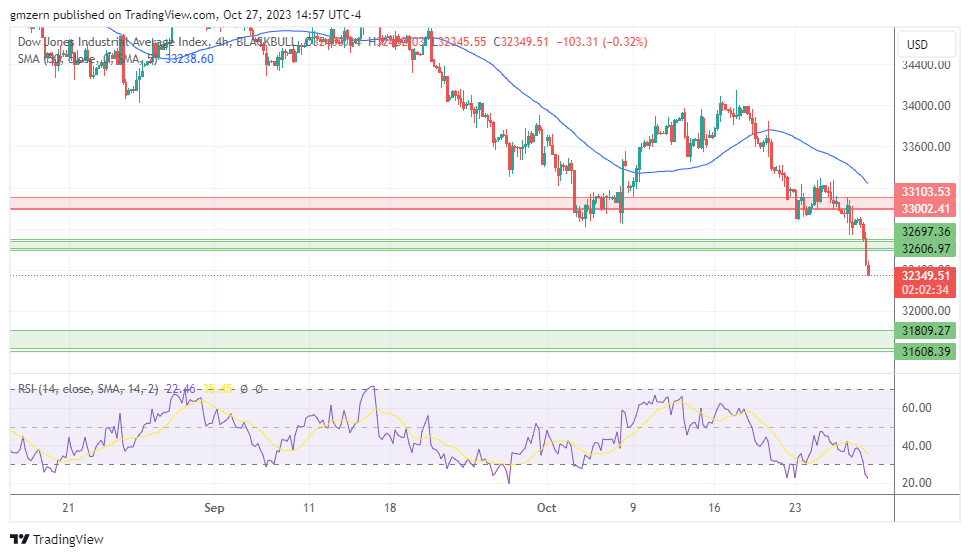970x557 pixels.
Task: Click the 9 date label on time axis
Action: [633, 507]
